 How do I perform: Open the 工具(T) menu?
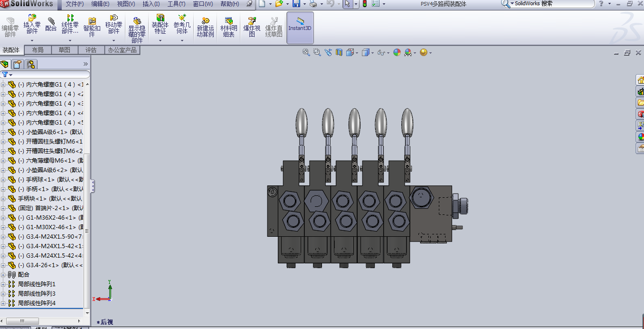click(x=177, y=4)
